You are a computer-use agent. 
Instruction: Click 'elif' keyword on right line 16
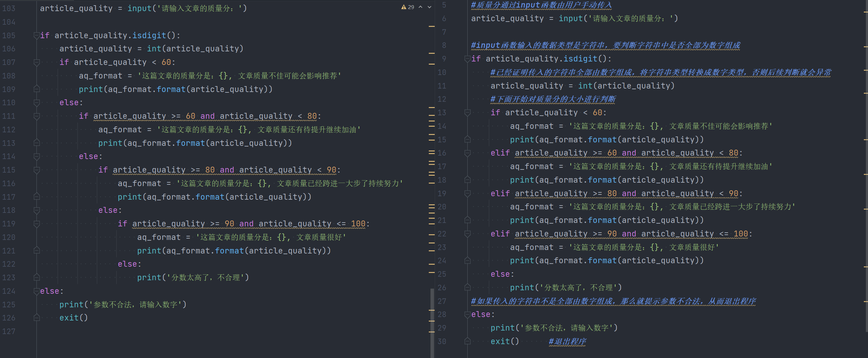point(500,153)
